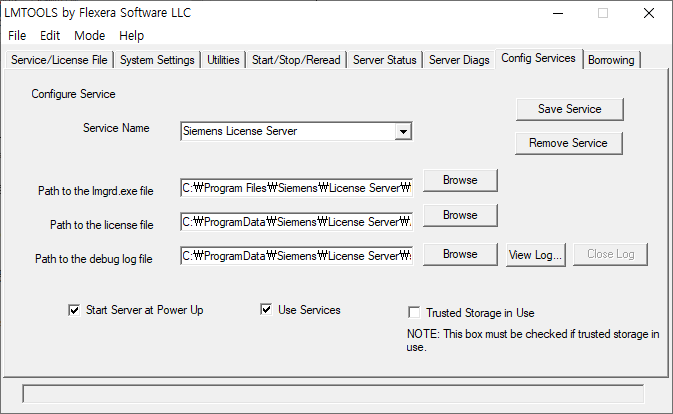Open the Mode menu
The height and width of the screenshot is (414, 673).
coord(89,36)
